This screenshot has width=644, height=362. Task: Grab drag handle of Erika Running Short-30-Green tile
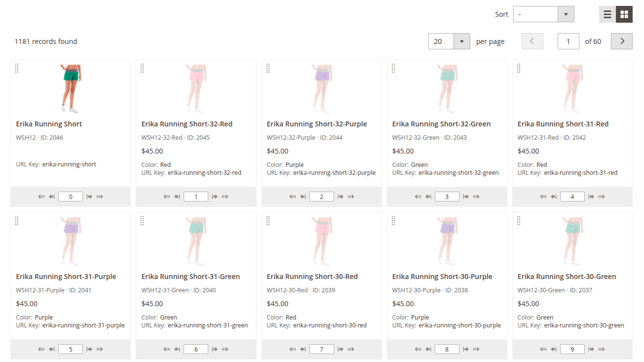(519, 221)
